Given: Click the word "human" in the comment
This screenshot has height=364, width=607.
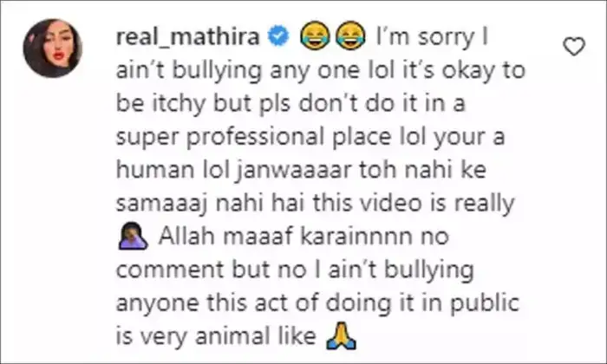Looking at the screenshot, I should (x=155, y=170).
